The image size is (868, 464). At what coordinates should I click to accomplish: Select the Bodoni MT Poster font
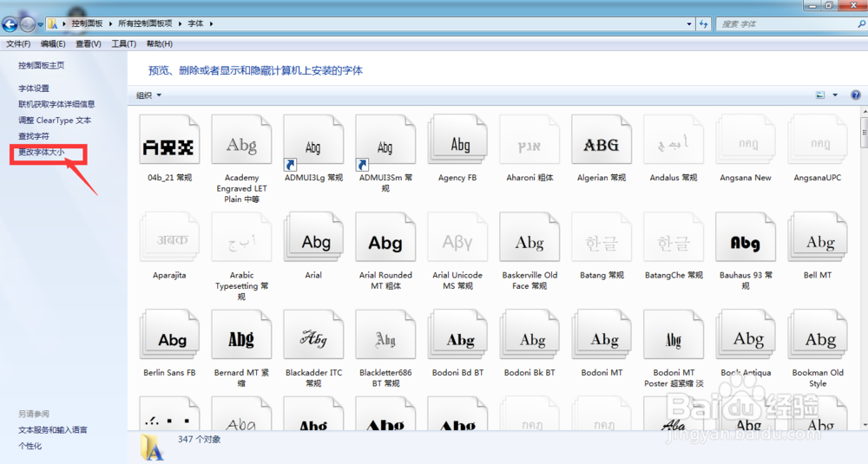coord(674,335)
